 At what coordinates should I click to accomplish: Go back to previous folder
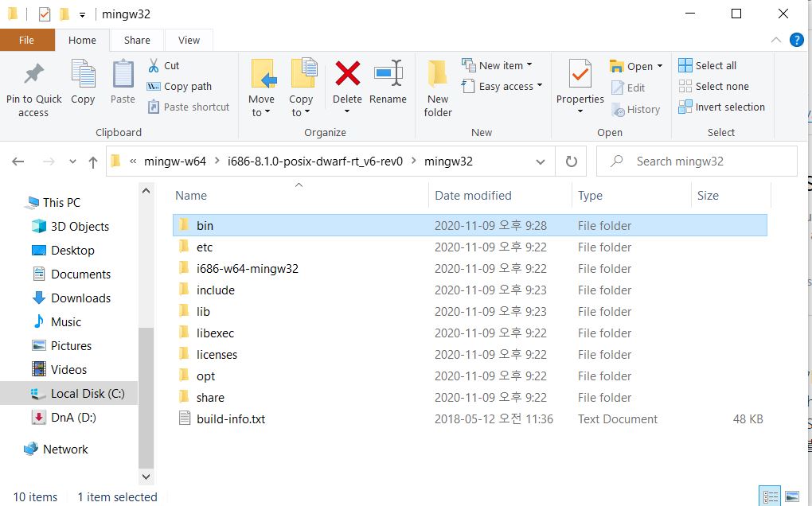[18, 162]
